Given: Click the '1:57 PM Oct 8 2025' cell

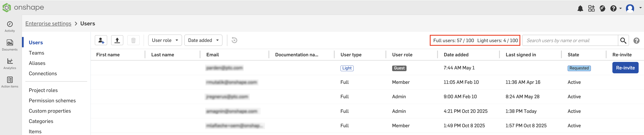Looking at the screenshot, I should (x=526, y=126).
